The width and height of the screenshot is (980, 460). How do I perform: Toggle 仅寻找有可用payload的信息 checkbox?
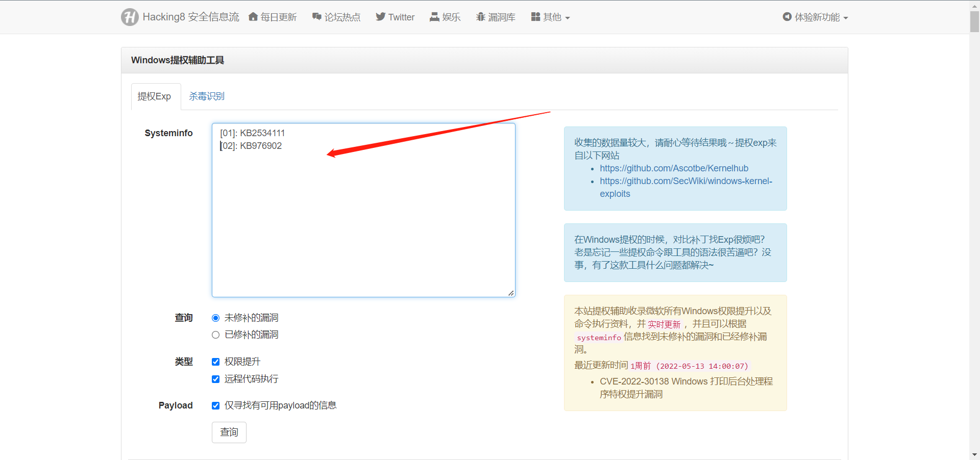pyautogui.click(x=215, y=406)
